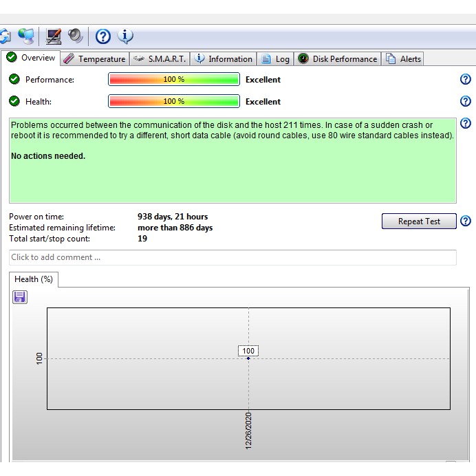Click help icon next to Performance rating
This screenshot has width=476, height=476.
(465, 79)
